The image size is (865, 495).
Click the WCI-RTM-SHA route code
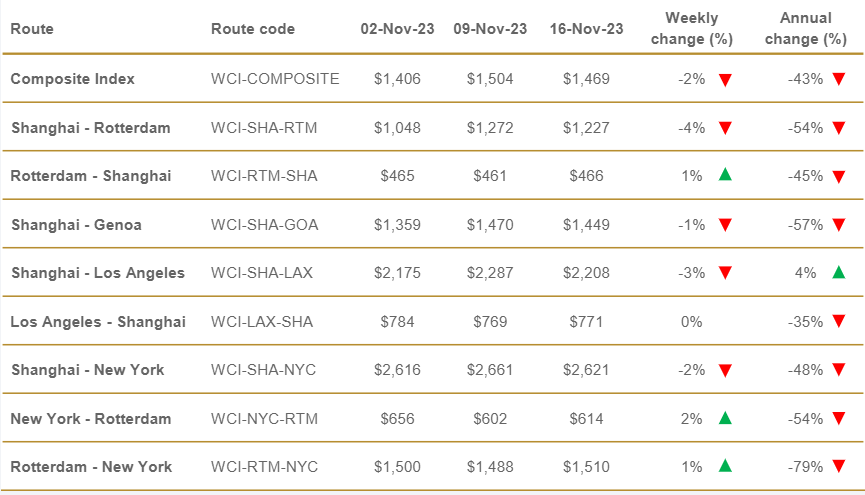[264, 176]
